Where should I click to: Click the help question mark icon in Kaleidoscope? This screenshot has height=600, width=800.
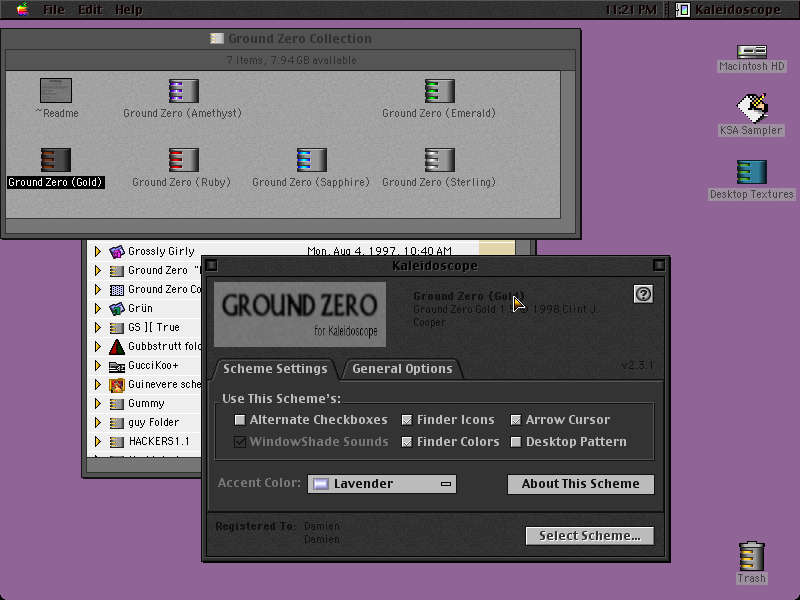[643, 294]
